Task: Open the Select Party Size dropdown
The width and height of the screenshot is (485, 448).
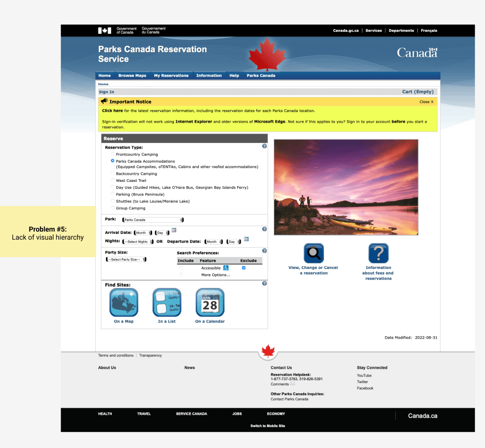Action: point(126,259)
